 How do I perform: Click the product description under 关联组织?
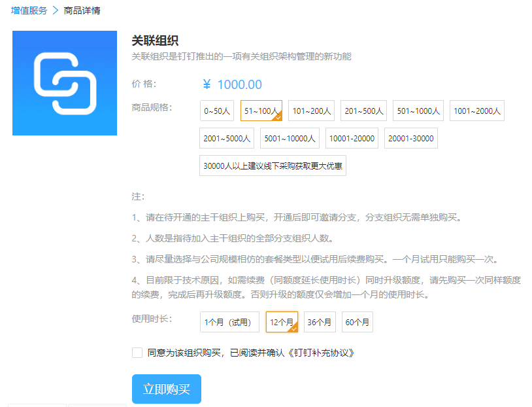click(241, 56)
